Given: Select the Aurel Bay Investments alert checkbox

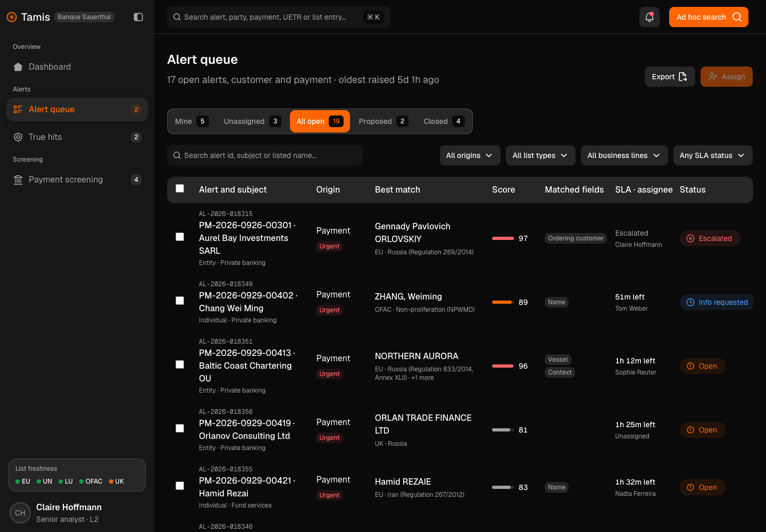Looking at the screenshot, I should 180,237.
